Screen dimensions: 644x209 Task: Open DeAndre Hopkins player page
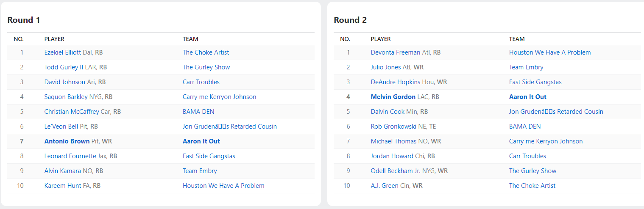pyautogui.click(x=396, y=82)
